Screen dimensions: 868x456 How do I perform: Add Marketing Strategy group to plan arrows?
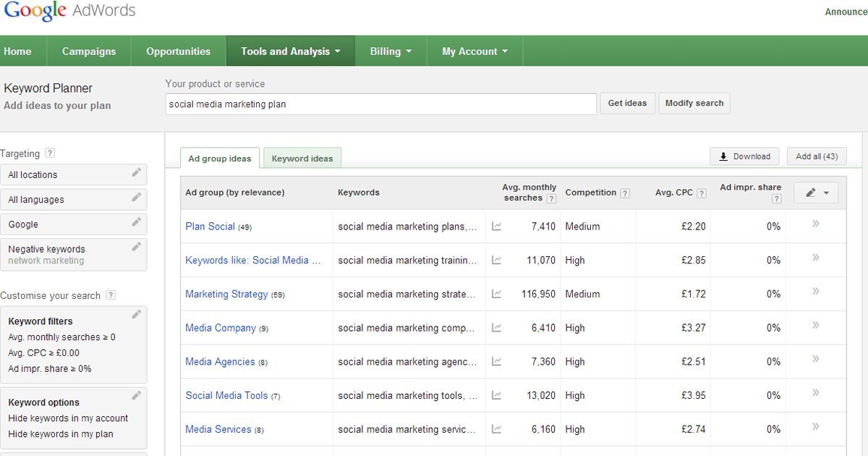click(815, 291)
